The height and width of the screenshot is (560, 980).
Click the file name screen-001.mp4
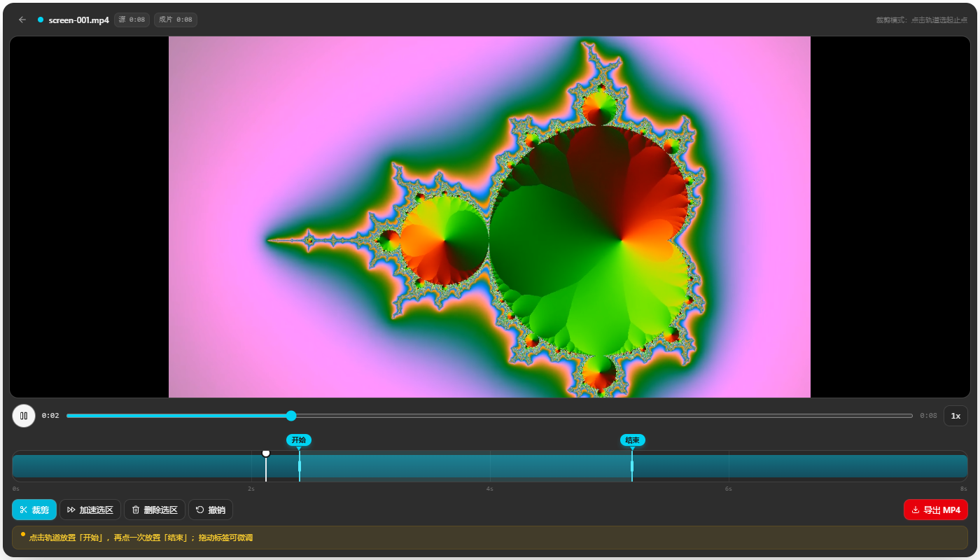[x=79, y=20]
